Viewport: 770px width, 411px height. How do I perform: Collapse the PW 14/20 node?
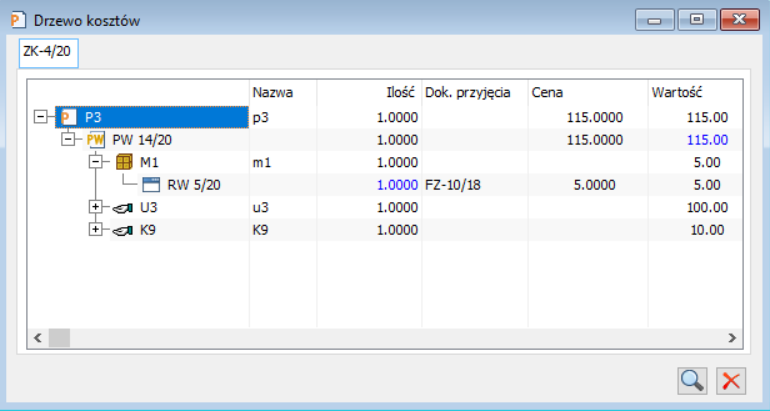coord(68,140)
